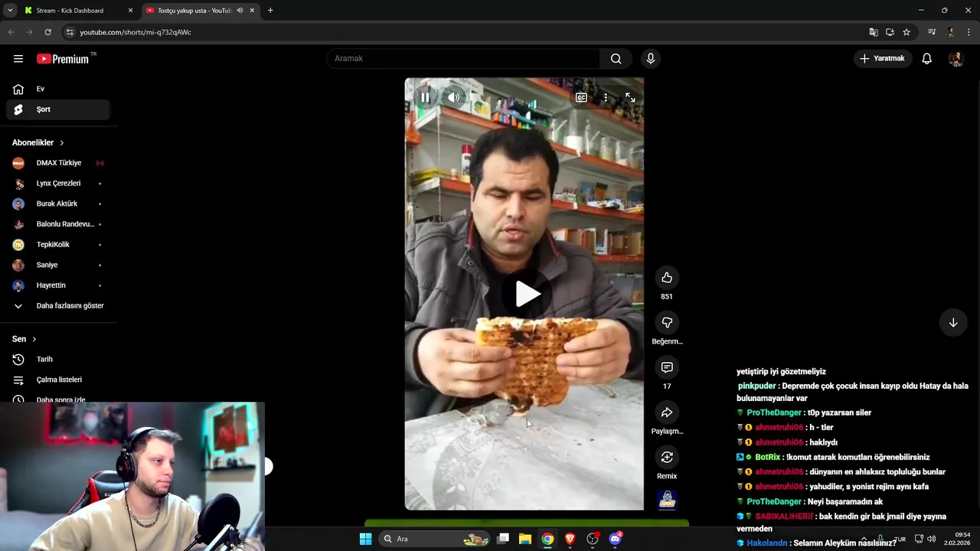
Task: Select Şort in the sidebar
Action: 58,109
